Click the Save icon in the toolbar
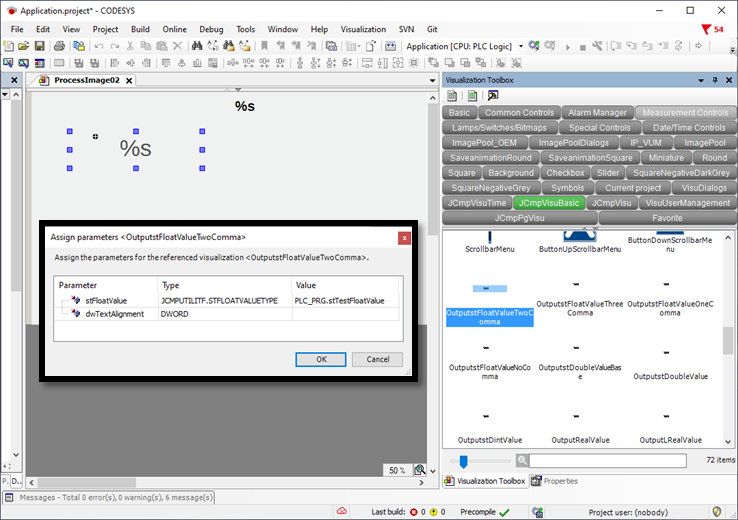Image resolution: width=738 pixels, height=520 pixels. [x=37, y=46]
